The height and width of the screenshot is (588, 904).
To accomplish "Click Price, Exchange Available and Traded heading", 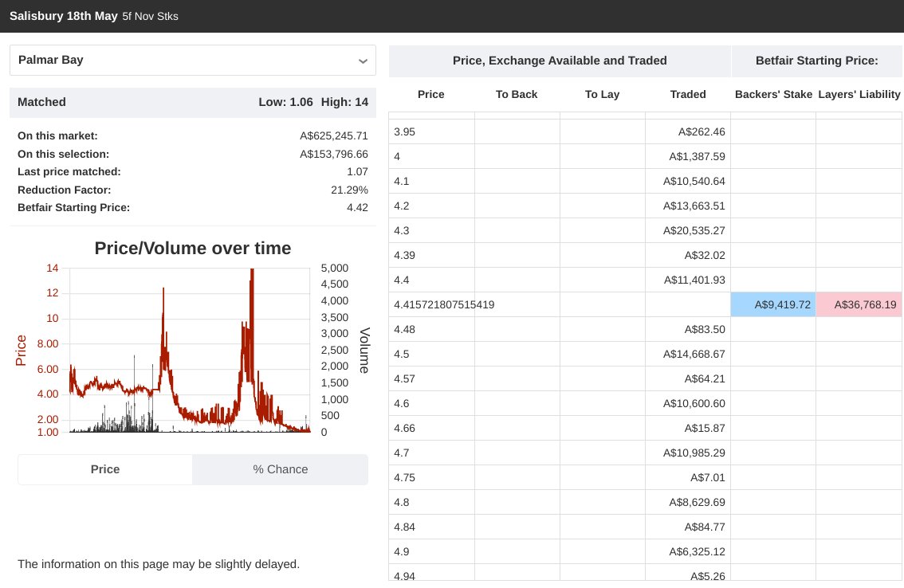I will click(x=560, y=61).
